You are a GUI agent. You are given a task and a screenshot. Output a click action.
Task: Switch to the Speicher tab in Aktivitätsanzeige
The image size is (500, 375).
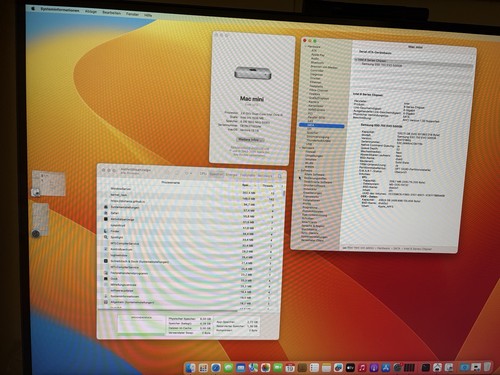(216, 174)
